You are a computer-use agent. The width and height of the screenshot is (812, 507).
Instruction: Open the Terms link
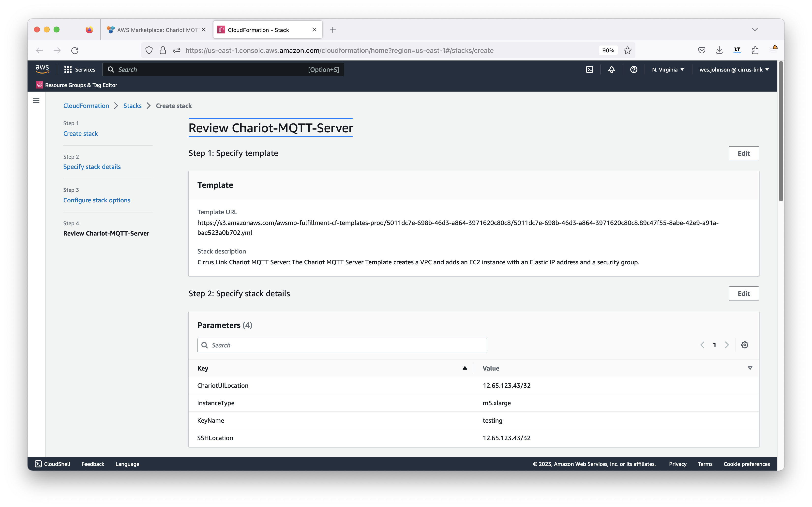point(705,464)
